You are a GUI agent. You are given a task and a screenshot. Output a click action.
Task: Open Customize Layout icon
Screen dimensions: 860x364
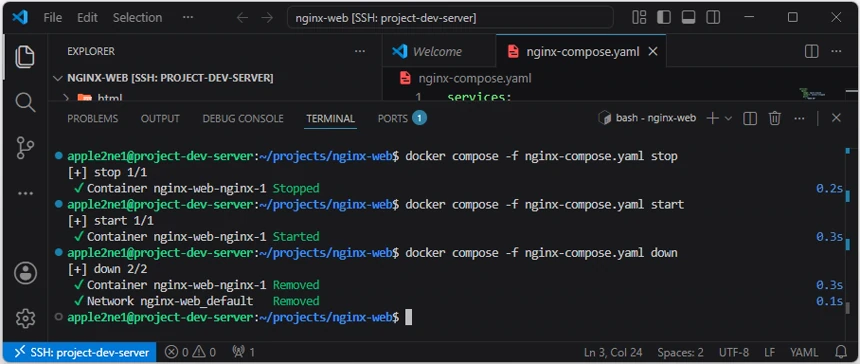point(639,18)
